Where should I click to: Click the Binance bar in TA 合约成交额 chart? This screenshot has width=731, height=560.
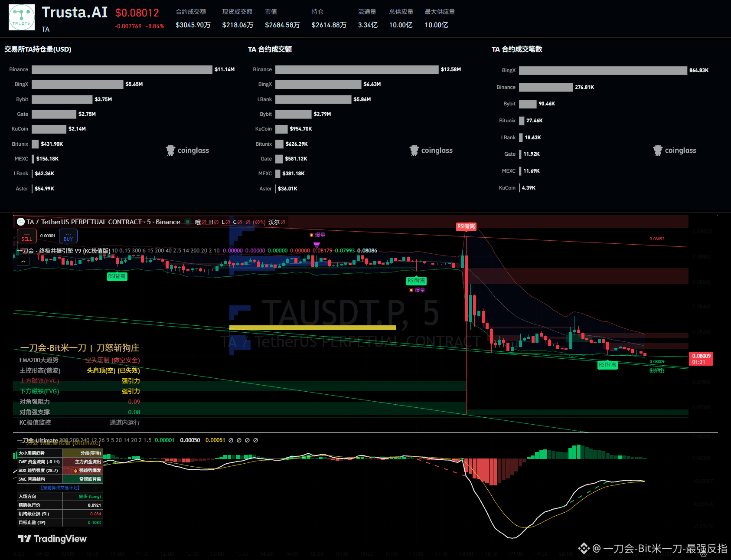[357, 69]
